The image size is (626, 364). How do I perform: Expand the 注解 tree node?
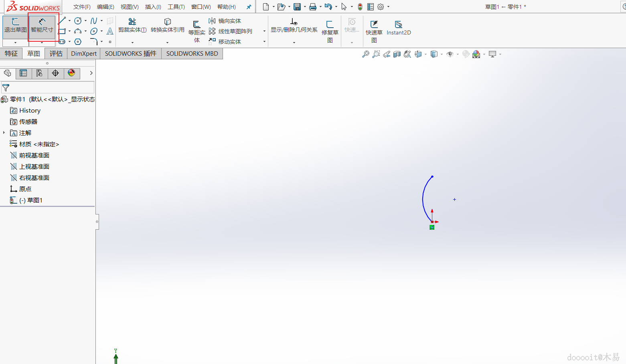coord(4,133)
